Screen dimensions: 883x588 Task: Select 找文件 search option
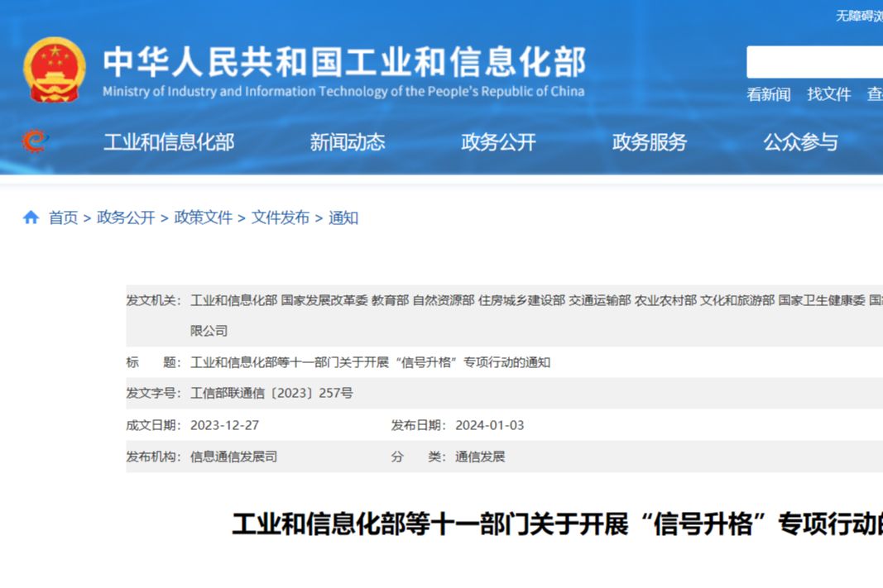click(828, 94)
